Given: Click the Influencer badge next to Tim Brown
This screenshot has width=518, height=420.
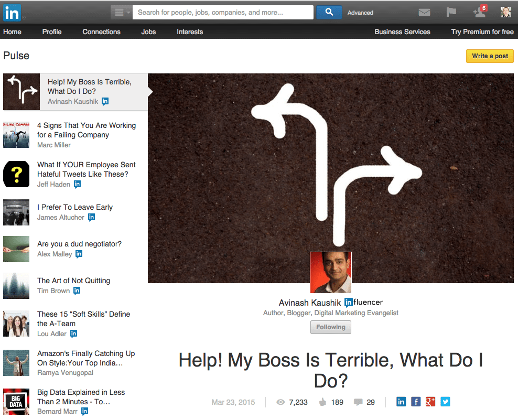Looking at the screenshot, I should coord(77,290).
